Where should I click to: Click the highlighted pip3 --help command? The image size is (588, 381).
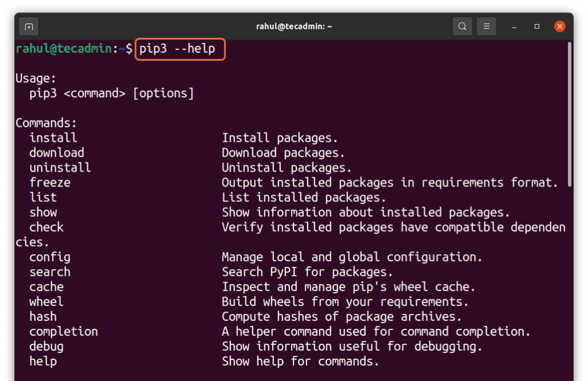pos(180,49)
